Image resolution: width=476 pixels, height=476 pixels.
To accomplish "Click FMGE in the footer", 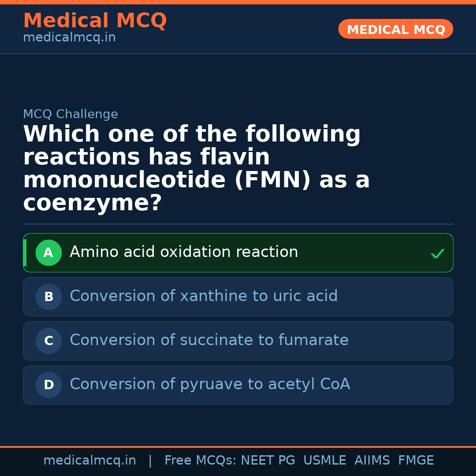I will tap(416, 461).
